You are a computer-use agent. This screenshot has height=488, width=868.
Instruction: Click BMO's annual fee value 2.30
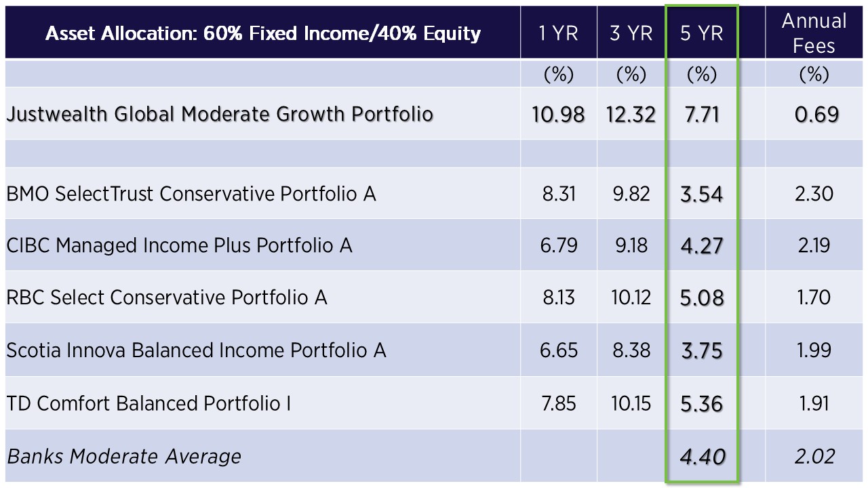point(814,194)
